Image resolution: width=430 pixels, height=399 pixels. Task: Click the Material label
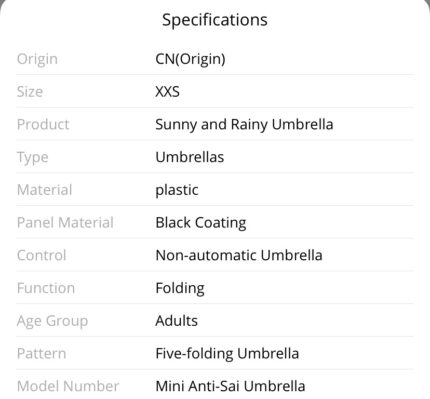tap(44, 190)
